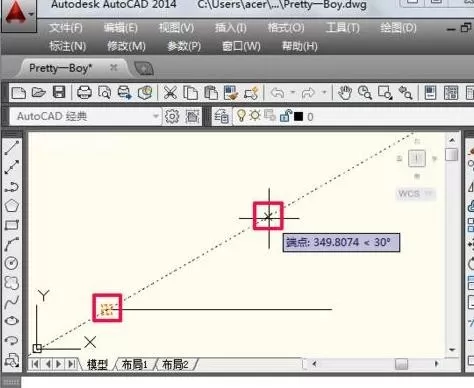This screenshot has width=474, height=388.
Task: Select the Arc tool
Action: point(12,244)
